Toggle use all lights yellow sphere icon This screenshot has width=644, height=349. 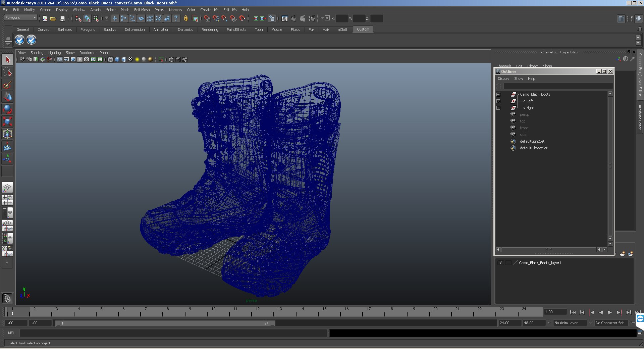click(137, 59)
